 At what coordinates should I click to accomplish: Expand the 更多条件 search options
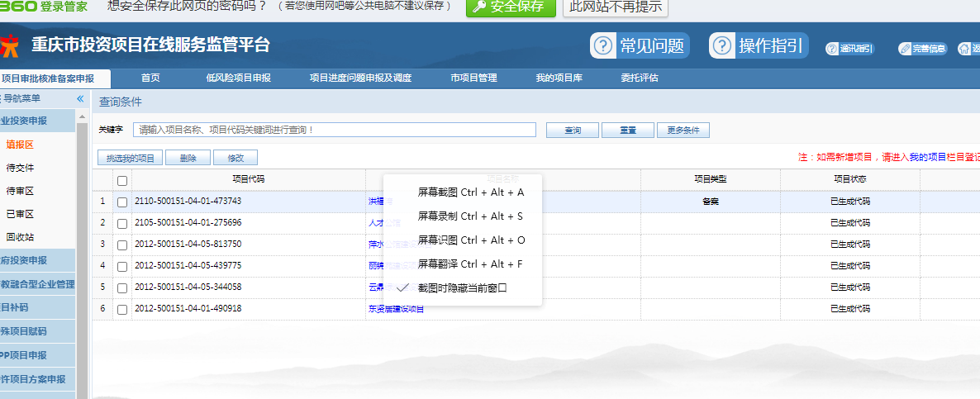[683, 131]
